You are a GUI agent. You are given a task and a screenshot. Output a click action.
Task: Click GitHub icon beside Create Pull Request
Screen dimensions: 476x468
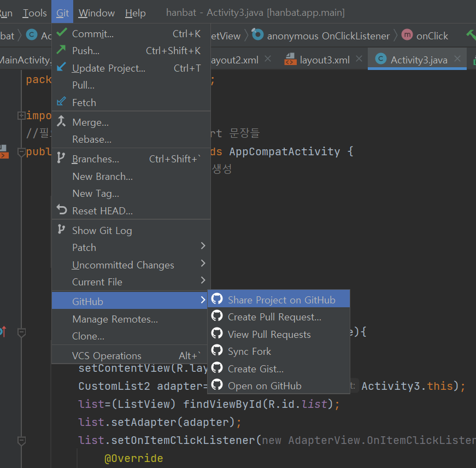tap(217, 316)
